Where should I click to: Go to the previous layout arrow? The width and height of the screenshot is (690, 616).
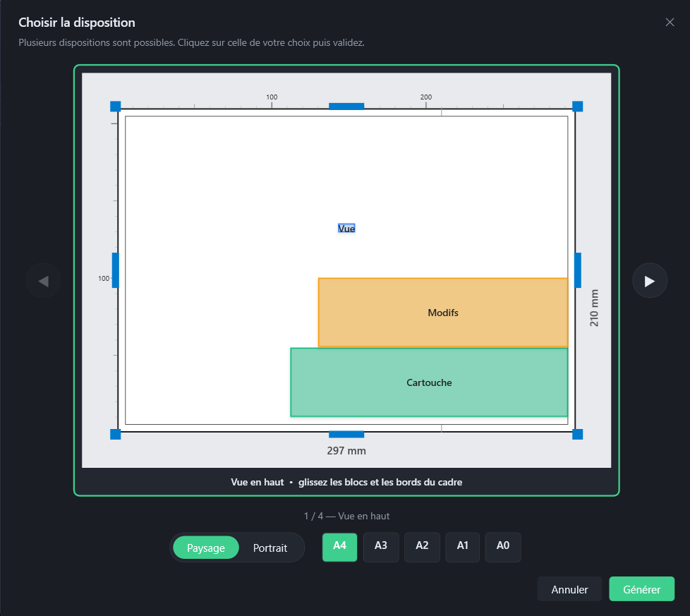(43, 281)
